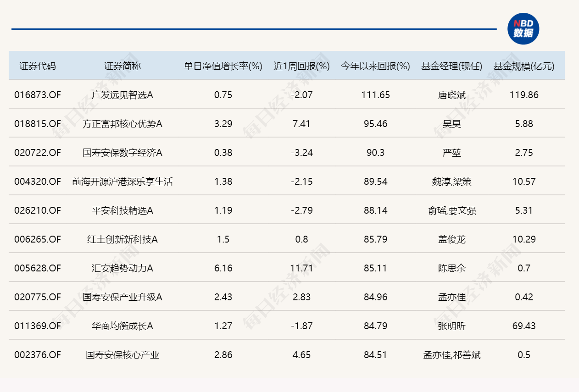Click the 基金经理(现任) column header
The height and width of the screenshot is (392, 579).
[451, 66]
